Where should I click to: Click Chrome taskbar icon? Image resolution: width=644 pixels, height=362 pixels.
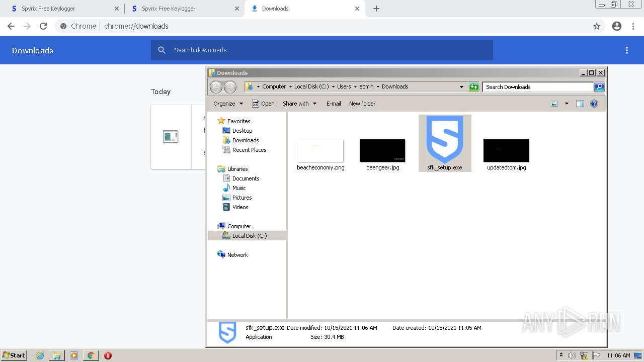(91, 355)
